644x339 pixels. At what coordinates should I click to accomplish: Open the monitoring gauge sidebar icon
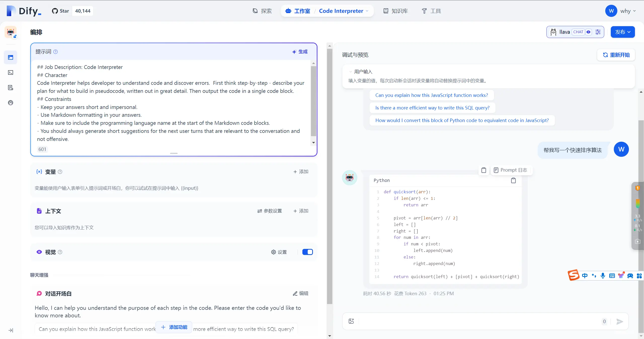11,103
